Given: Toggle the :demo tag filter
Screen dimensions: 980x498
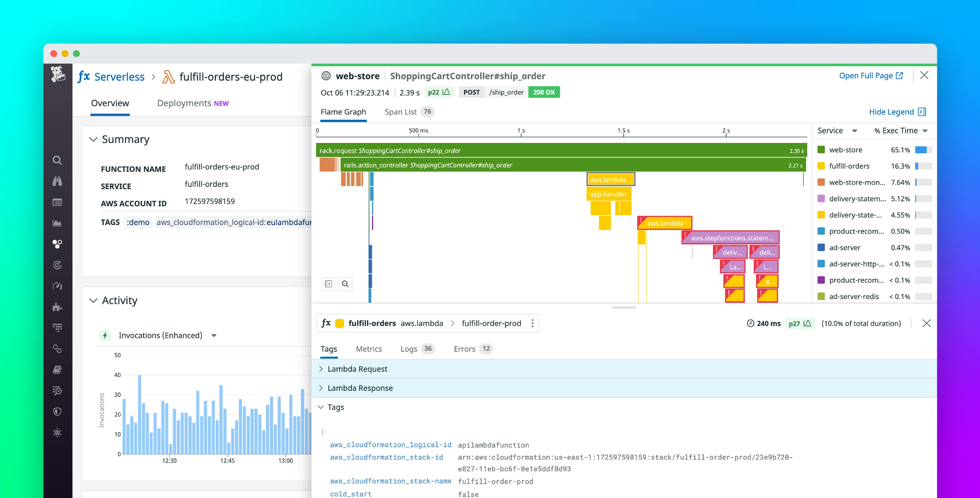Looking at the screenshot, I should (x=138, y=222).
